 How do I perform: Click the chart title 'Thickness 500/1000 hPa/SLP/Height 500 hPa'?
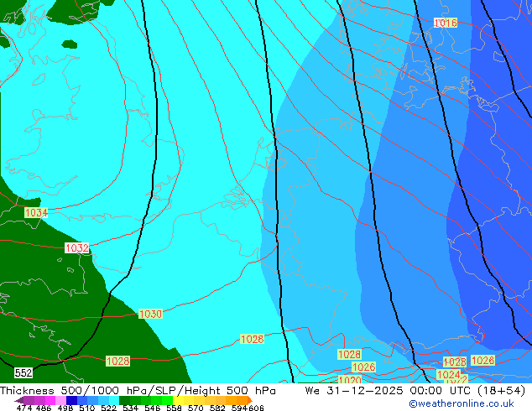pos(138,391)
